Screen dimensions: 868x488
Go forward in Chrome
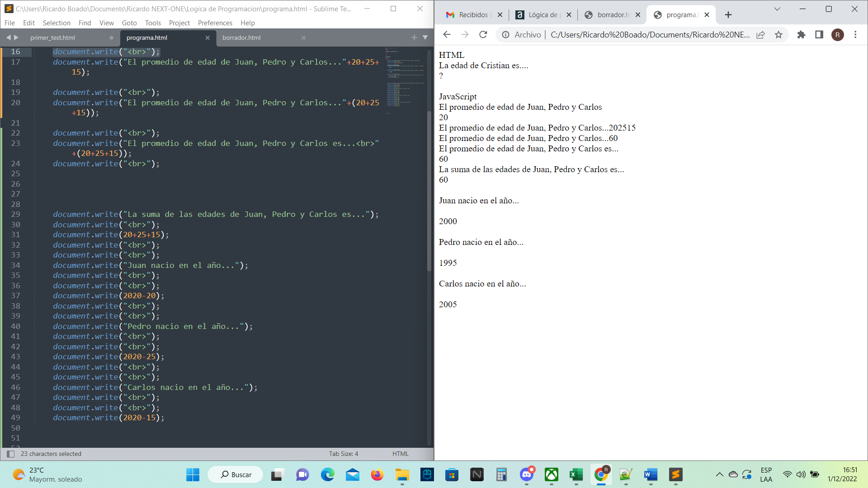click(x=465, y=35)
